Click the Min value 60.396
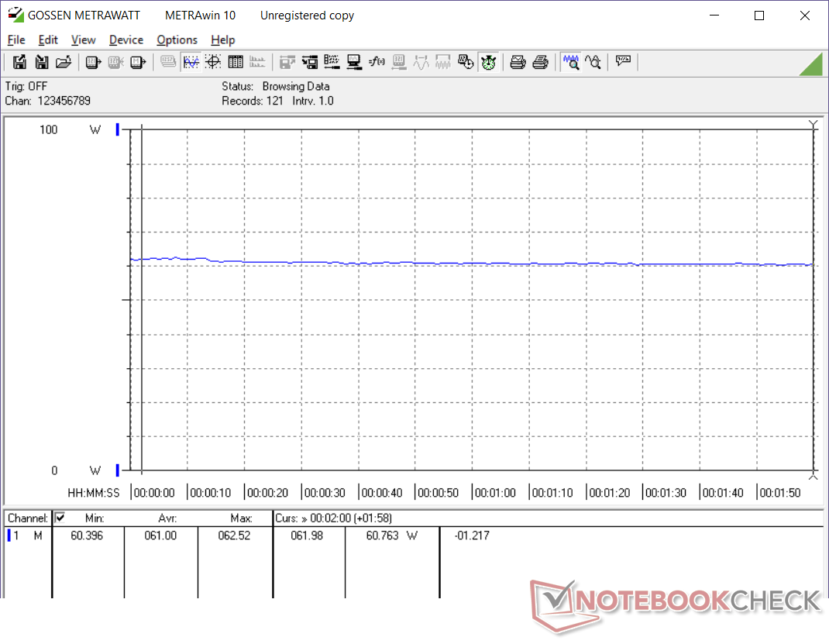Image resolution: width=829 pixels, height=644 pixels. (x=87, y=536)
